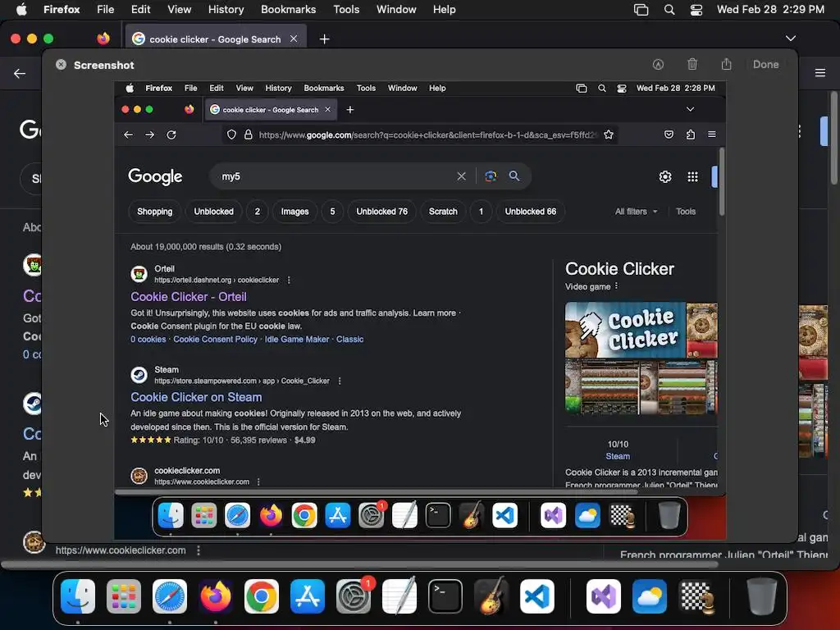Screen dimensions: 840x630
Task: Click the Firefox page horizontal scrollbar
Action: 360,564
